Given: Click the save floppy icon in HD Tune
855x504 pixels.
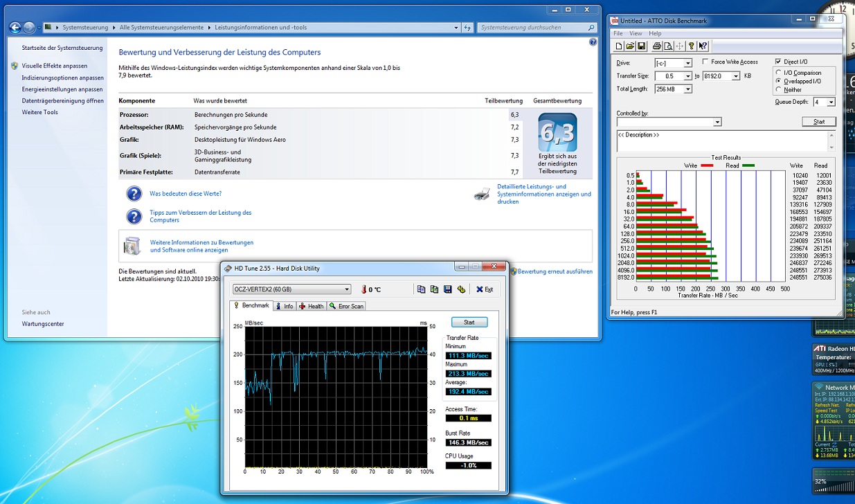Looking at the screenshot, I should [x=448, y=289].
